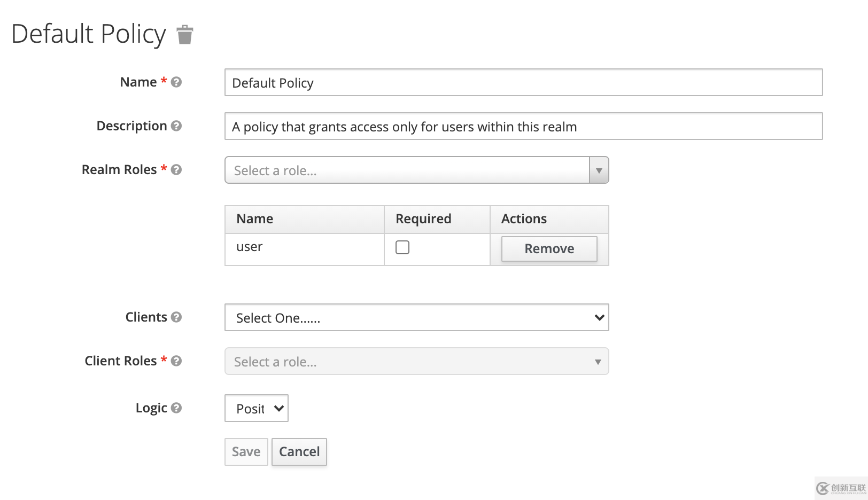Screen dimensions: 868x500
Task: Click the help icon next to Logic
Action: pos(176,408)
